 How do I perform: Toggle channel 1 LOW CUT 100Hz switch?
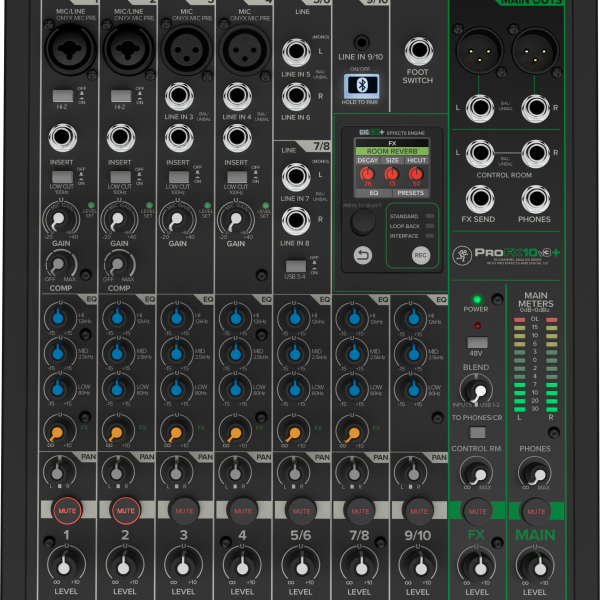coord(62,177)
